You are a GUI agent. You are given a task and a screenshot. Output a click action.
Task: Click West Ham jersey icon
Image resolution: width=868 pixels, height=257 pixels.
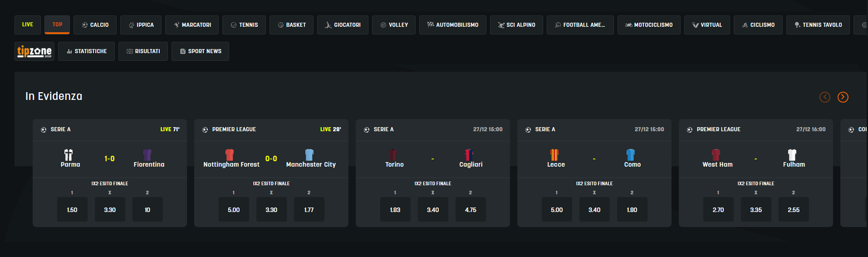tap(716, 155)
